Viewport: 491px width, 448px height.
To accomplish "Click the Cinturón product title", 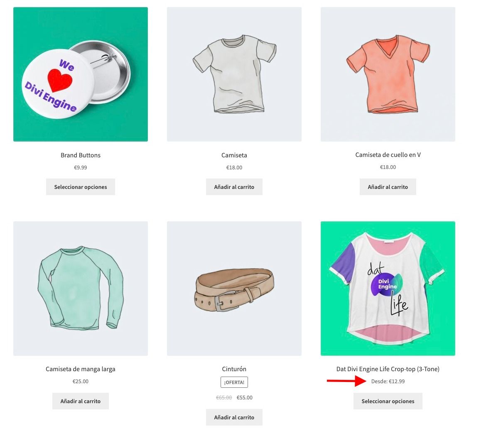I will 234,369.
